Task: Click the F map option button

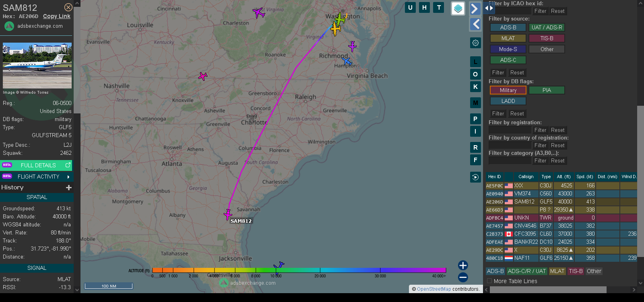Action: [x=475, y=160]
